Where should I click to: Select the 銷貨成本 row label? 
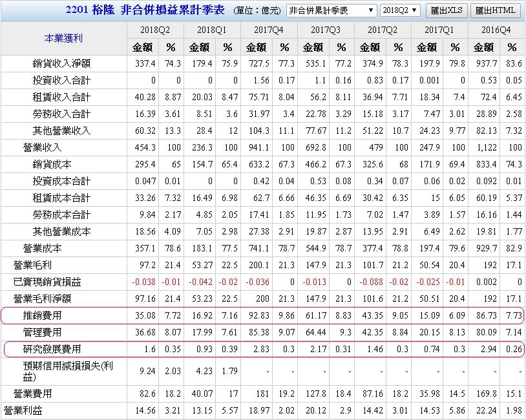52,164
